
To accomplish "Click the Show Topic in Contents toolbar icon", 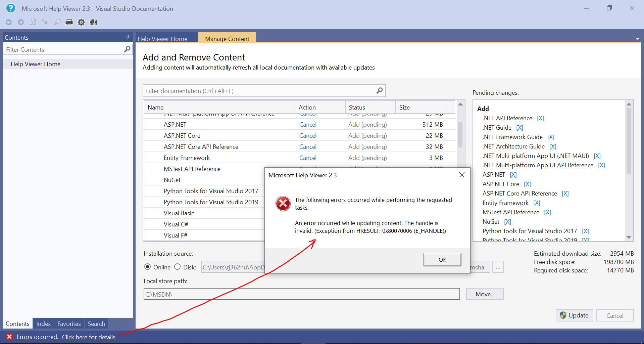I will click(x=33, y=22).
